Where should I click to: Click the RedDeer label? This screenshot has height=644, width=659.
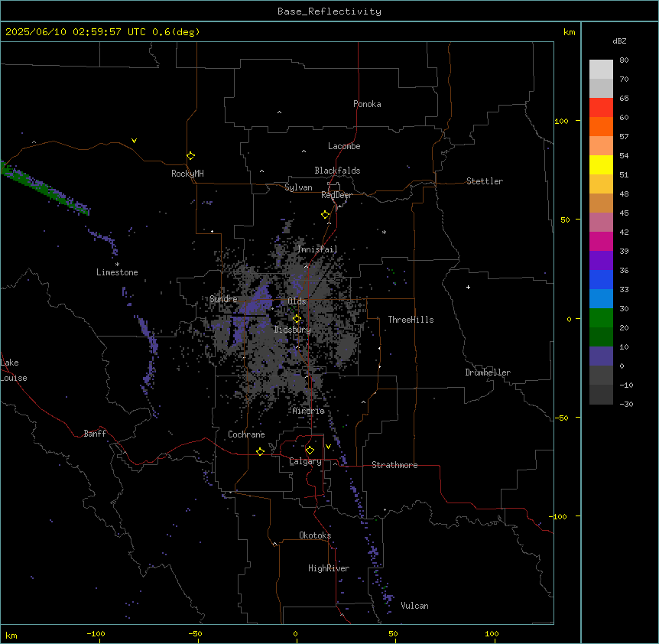click(336, 195)
